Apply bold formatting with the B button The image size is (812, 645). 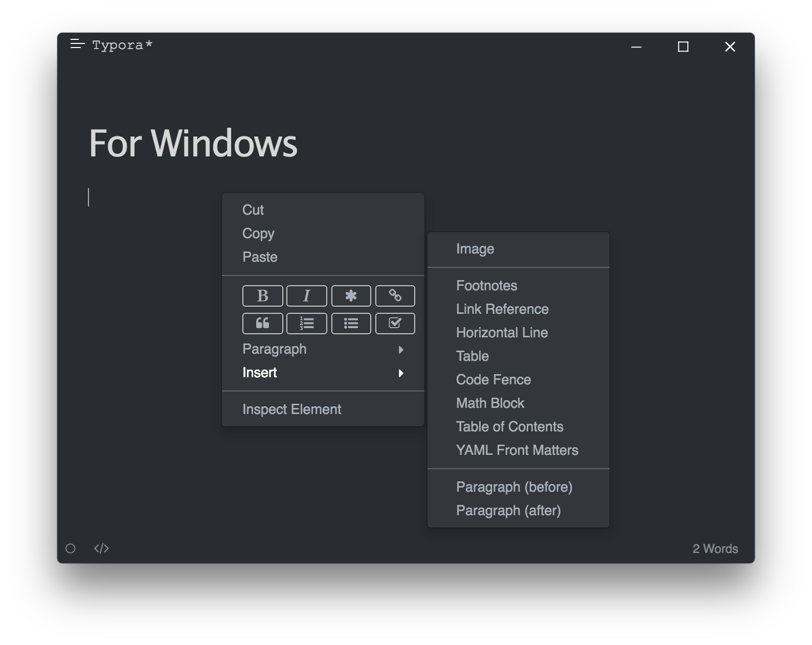[x=262, y=296]
